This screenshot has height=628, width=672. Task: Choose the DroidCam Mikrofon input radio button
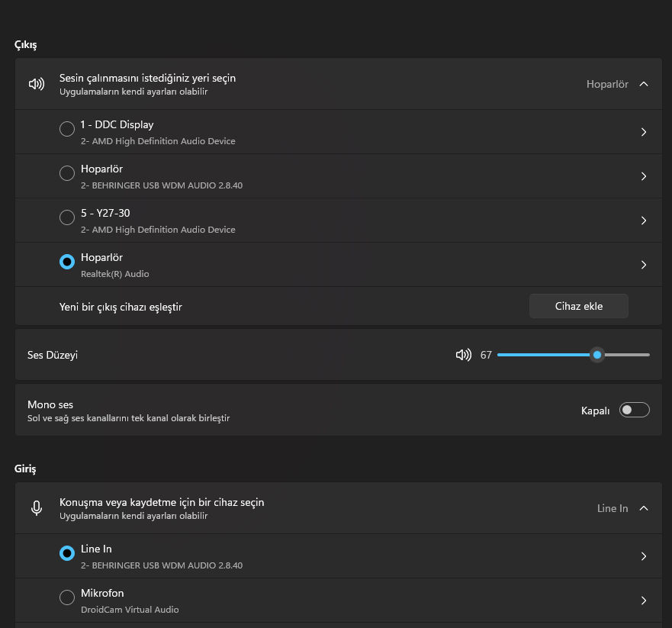(x=67, y=597)
